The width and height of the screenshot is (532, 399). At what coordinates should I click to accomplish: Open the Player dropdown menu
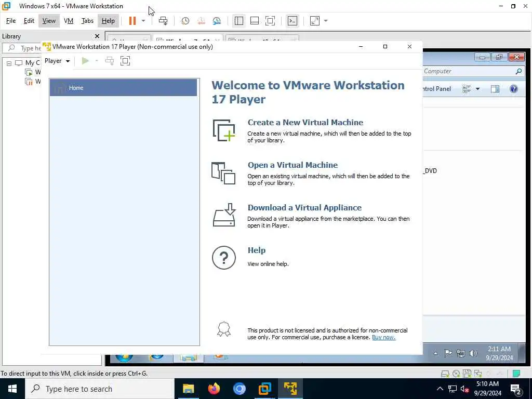57,61
